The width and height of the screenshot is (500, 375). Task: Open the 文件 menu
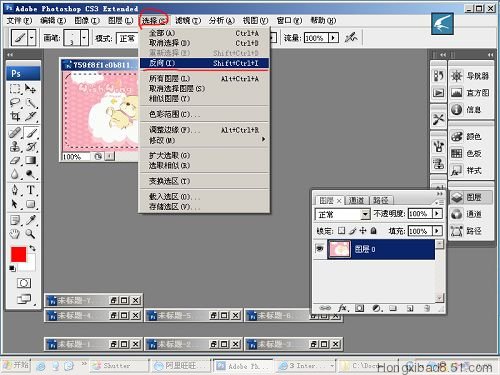click(x=19, y=21)
